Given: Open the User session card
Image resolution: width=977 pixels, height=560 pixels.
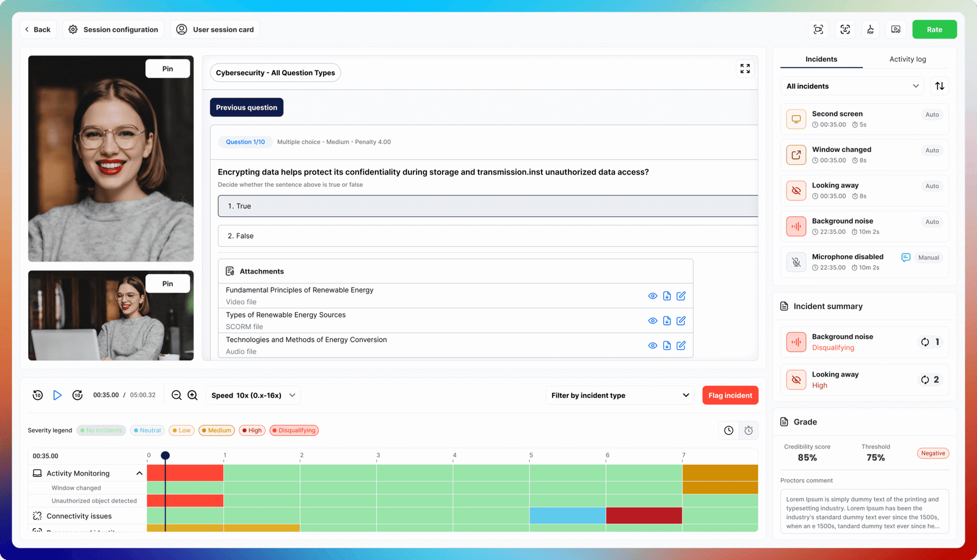Looking at the screenshot, I should (216, 29).
